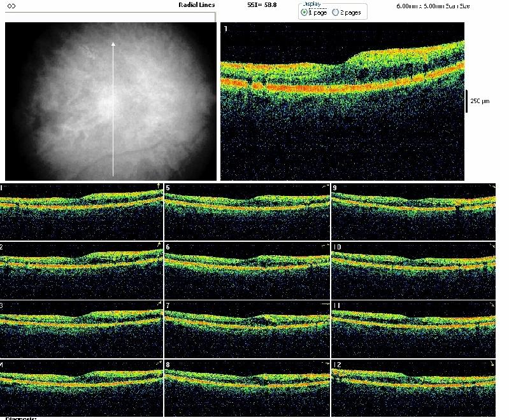
Task: Click radial scan thumbnail 8
Action: click(x=247, y=387)
